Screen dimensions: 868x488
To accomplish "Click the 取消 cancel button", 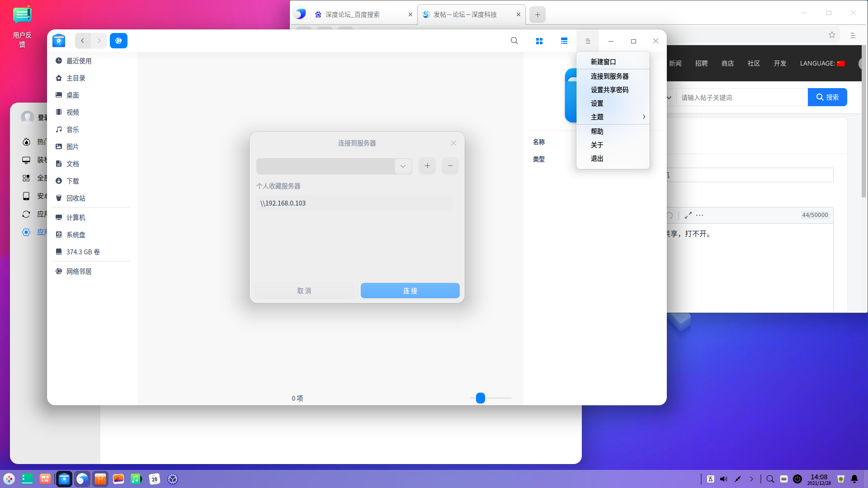I will [304, 291].
